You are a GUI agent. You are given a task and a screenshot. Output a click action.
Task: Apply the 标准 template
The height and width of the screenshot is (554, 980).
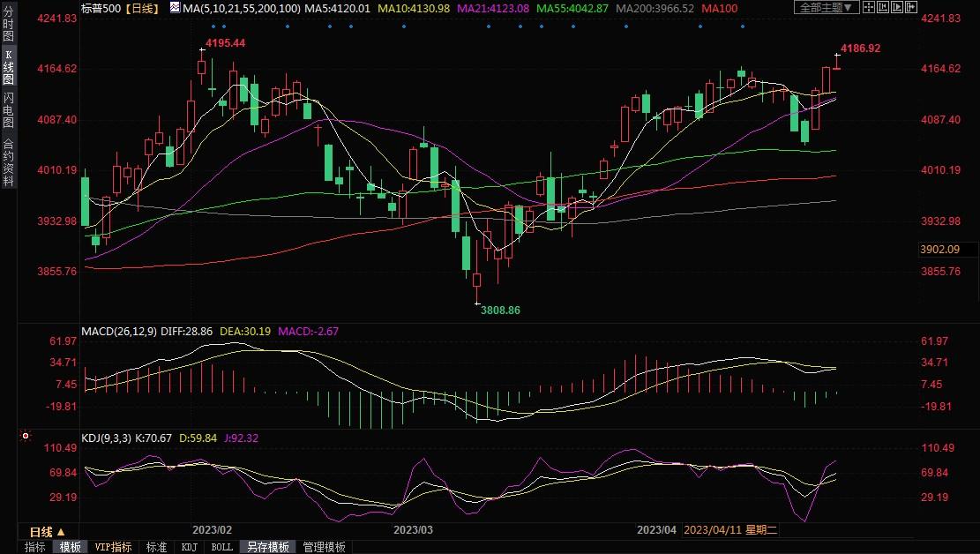click(x=156, y=547)
